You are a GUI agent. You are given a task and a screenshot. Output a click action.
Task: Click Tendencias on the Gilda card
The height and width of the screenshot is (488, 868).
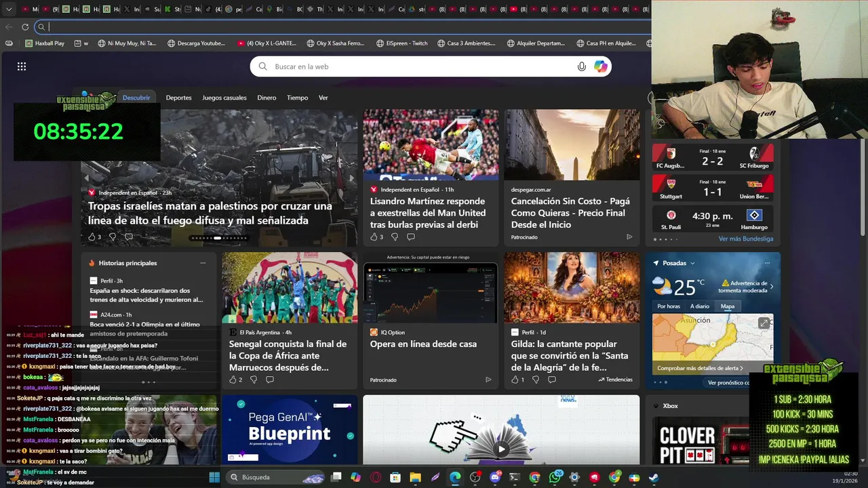pos(615,380)
